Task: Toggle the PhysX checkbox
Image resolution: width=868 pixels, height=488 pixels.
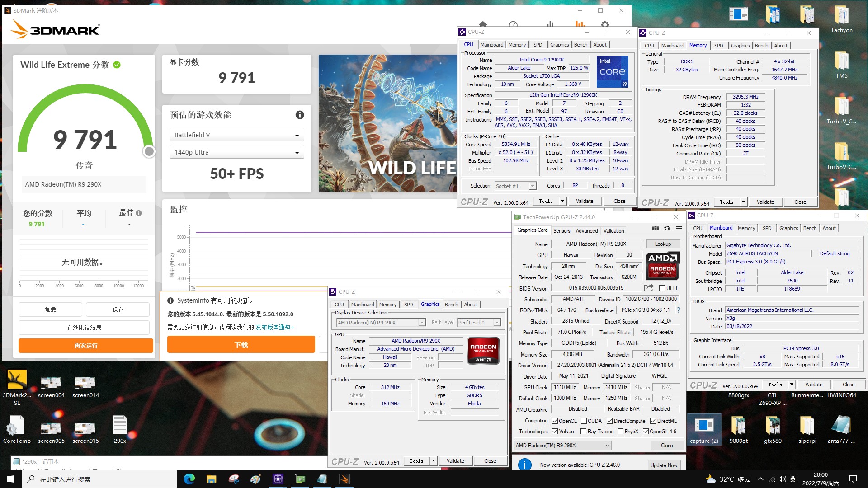Action: [x=620, y=432]
